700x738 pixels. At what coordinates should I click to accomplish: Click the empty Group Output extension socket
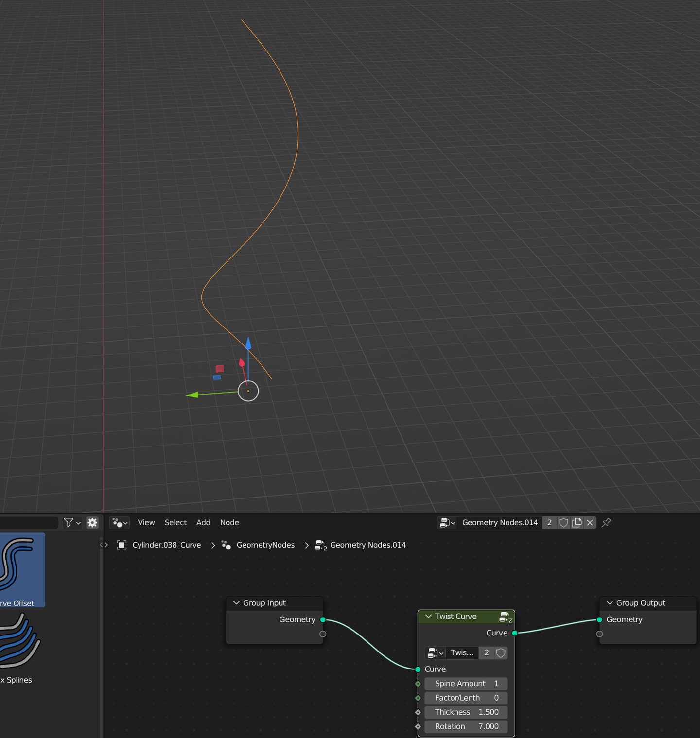[599, 634]
